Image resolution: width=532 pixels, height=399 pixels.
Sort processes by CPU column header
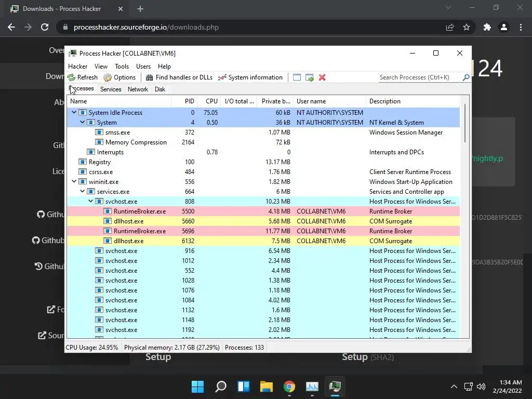209,101
